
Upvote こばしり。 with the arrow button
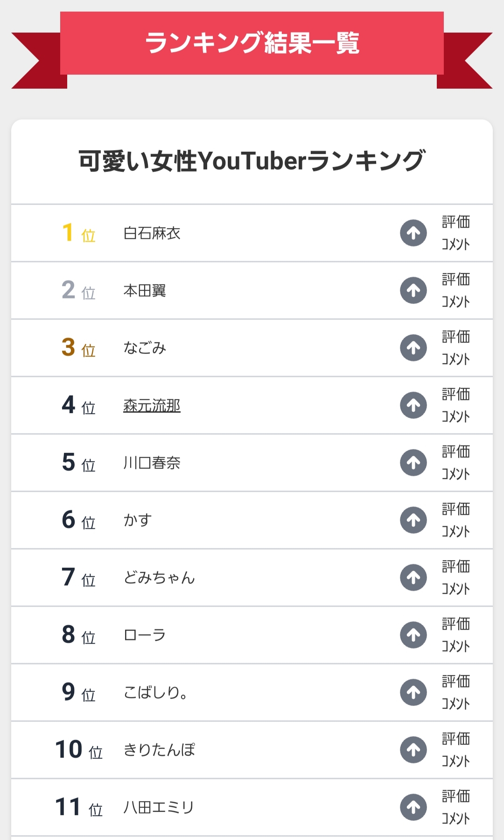click(413, 692)
